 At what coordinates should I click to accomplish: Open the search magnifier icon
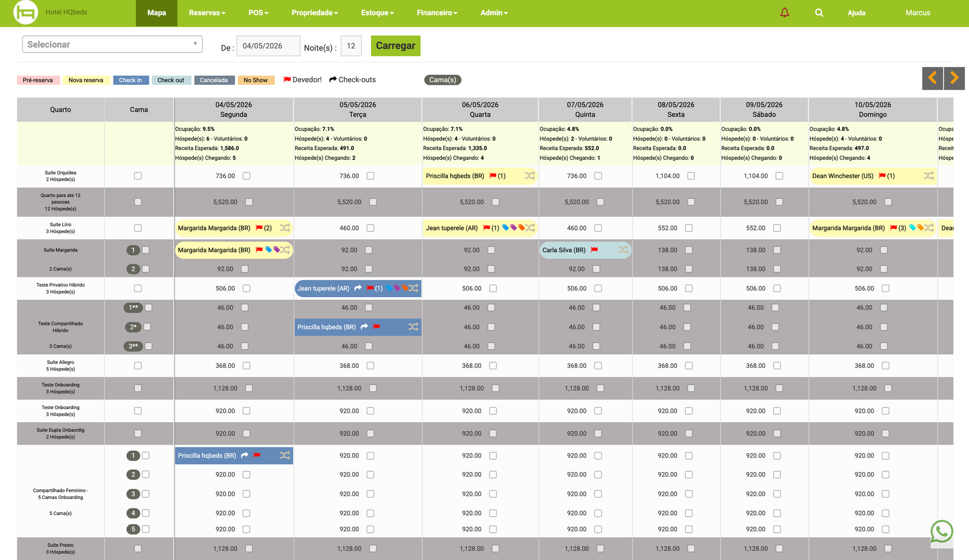pyautogui.click(x=819, y=13)
